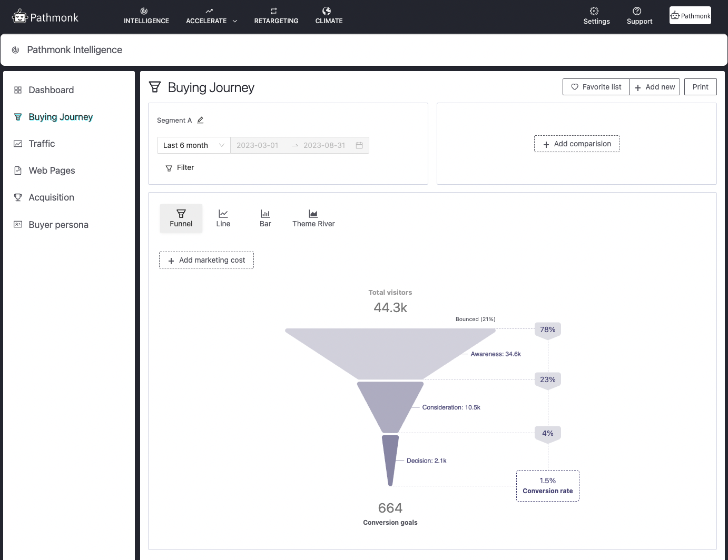The width and height of the screenshot is (728, 560).
Task: Switch to the Bar chart view
Action: (x=265, y=218)
